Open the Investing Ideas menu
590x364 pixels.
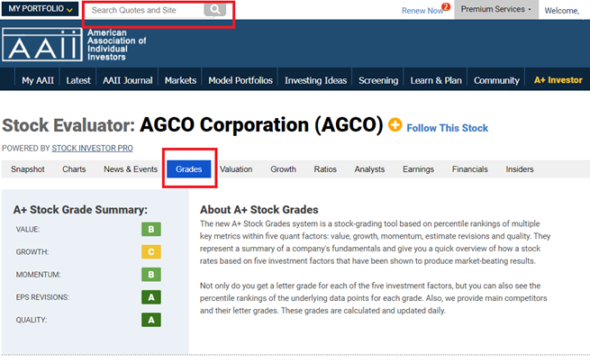click(x=315, y=80)
